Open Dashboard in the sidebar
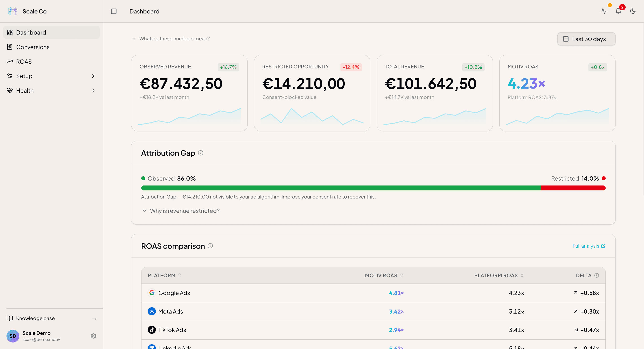The image size is (644, 349). (52, 33)
